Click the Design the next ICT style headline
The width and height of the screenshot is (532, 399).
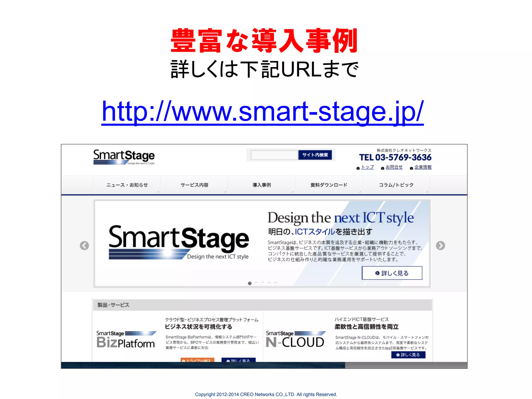click(341, 218)
